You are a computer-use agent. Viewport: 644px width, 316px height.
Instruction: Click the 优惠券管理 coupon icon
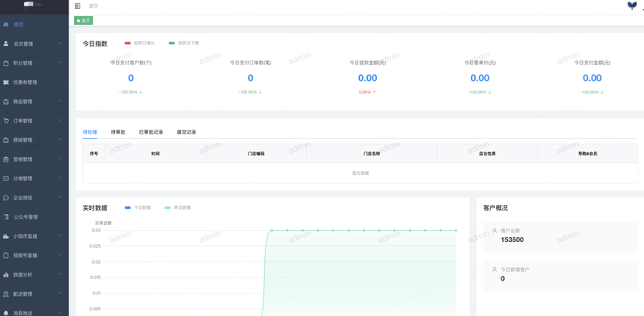6,82
